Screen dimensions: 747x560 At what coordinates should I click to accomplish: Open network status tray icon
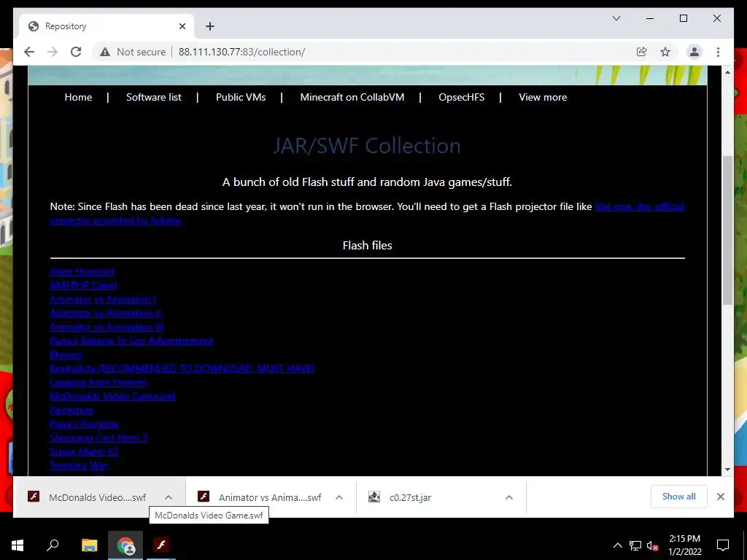[635, 545]
